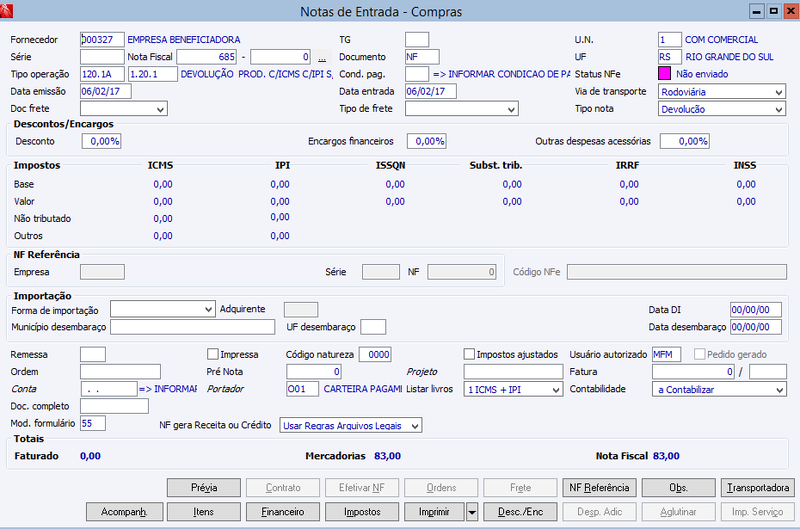800x529 pixels.
Task: Toggle the Pedido gerado checkbox
Action: pos(699,354)
